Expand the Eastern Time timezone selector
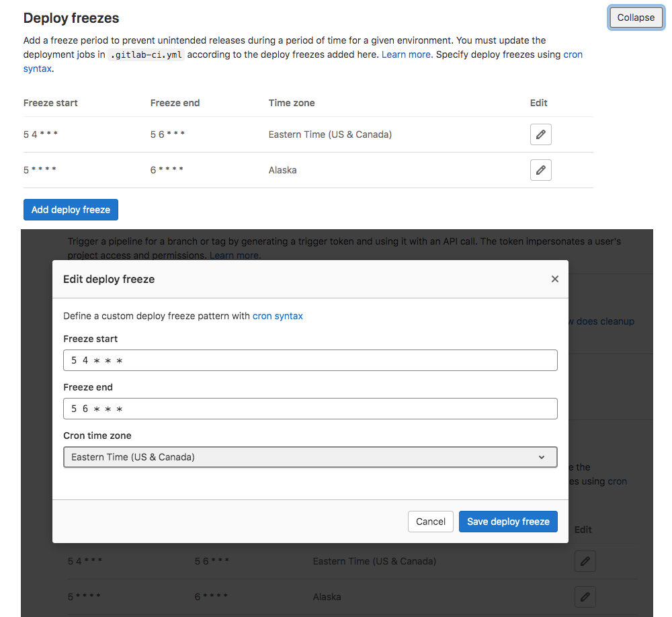The image size is (672, 617). click(x=310, y=457)
